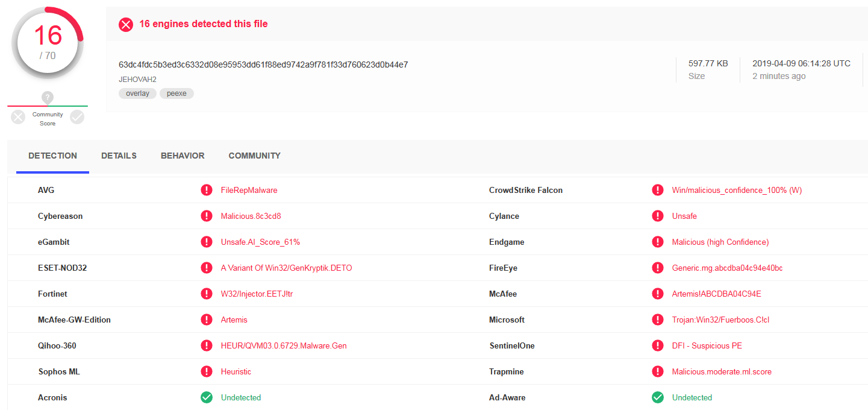The image size is (868, 410).
Task: Click the community score negative X vote icon
Action: point(18,117)
